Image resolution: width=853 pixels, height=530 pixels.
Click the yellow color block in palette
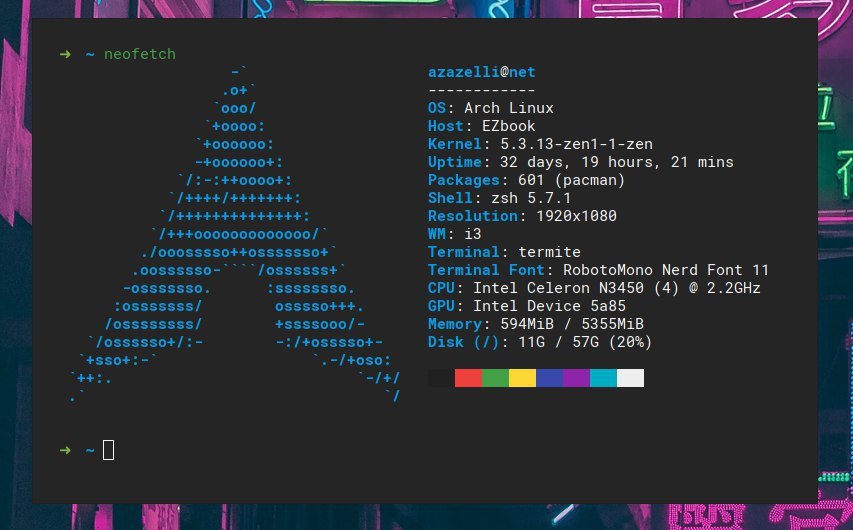tap(522, 378)
